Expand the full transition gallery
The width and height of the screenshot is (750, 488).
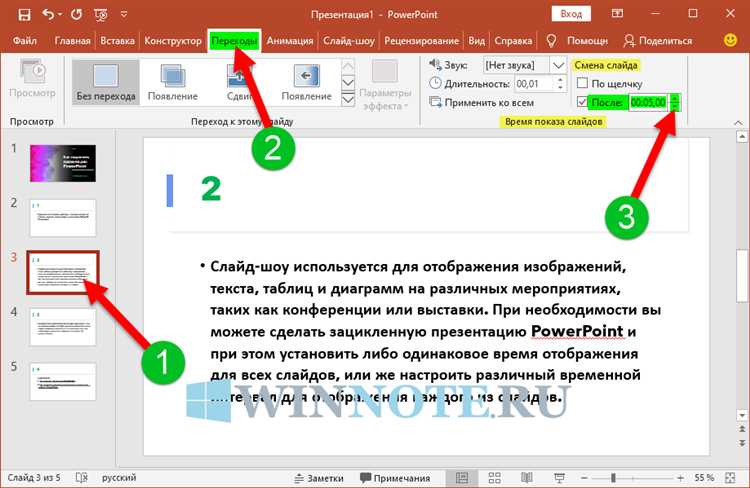click(x=348, y=99)
